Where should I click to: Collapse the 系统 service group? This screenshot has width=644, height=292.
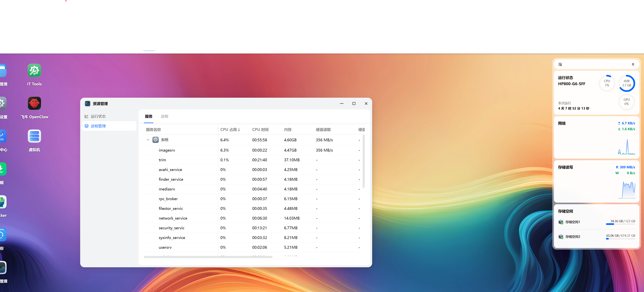[x=148, y=140]
